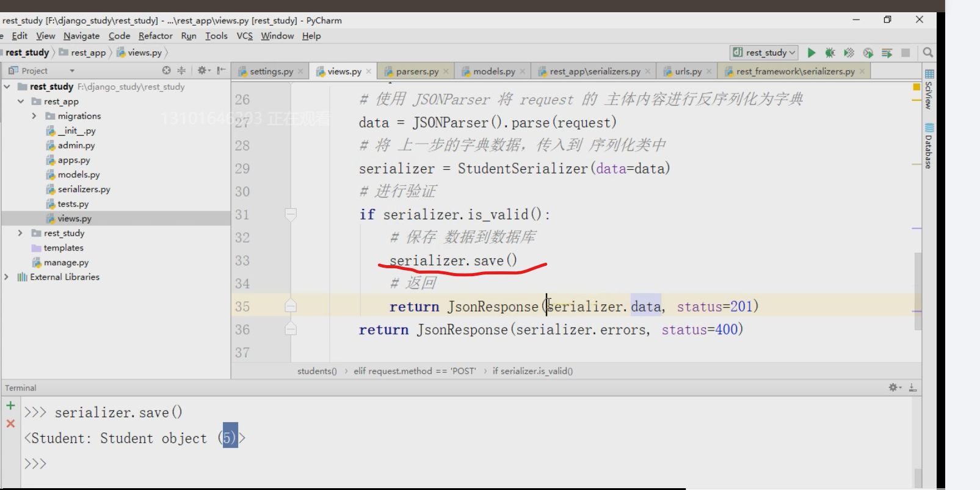The width and height of the screenshot is (980, 490).
Task: Click the Stop process square icon
Action: coord(906,53)
